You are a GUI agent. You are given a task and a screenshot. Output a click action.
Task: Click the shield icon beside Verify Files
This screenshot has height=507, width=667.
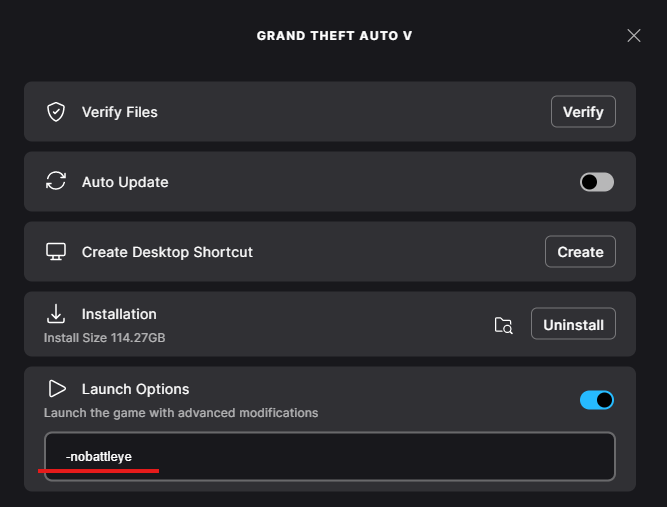(x=56, y=112)
